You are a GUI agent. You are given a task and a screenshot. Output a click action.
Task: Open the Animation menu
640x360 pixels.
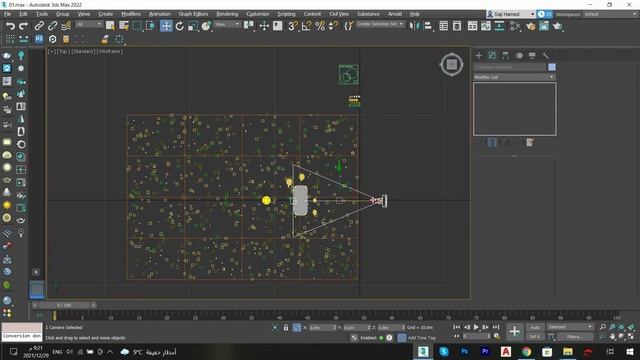160,14
